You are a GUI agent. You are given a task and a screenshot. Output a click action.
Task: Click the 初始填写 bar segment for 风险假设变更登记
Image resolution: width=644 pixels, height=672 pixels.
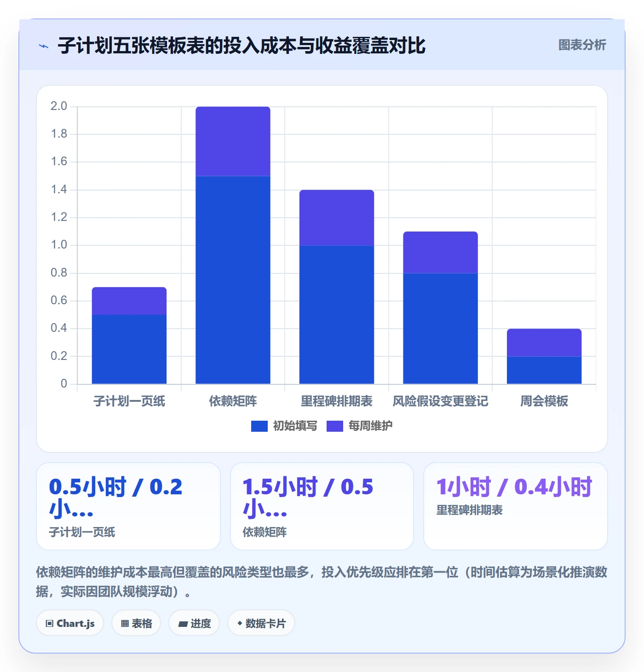(x=441, y=329)
